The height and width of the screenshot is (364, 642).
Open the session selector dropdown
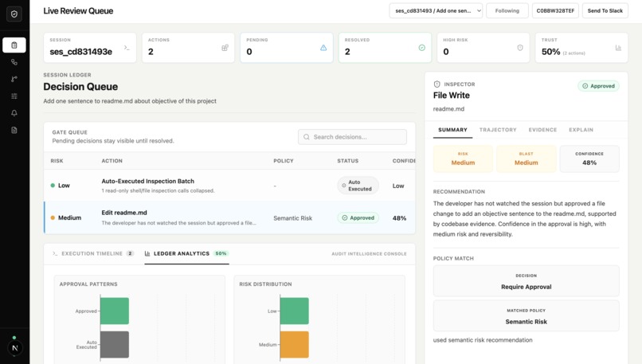[436, 10]
